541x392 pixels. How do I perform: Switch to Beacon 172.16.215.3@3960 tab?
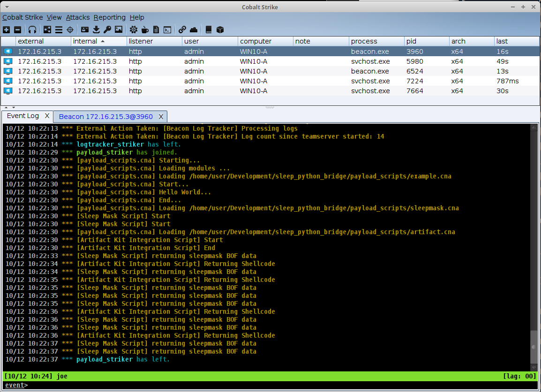pyautogui.click(x=105, y=116)
